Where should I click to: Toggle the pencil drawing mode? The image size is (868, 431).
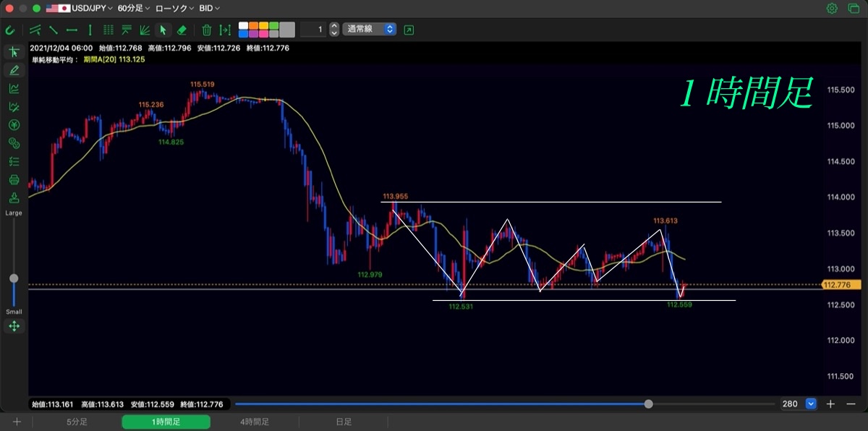pyautogui.click(x=14, y=70)
